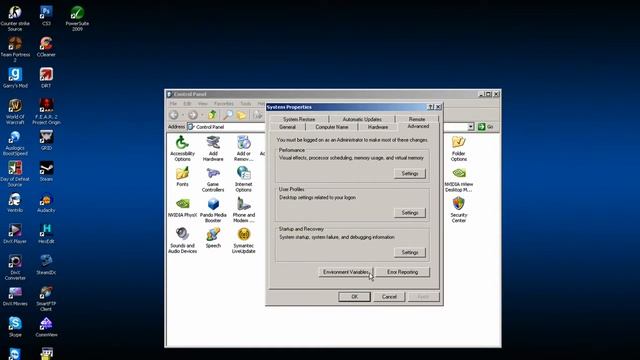Select the Audacity desktop icon

46,202
